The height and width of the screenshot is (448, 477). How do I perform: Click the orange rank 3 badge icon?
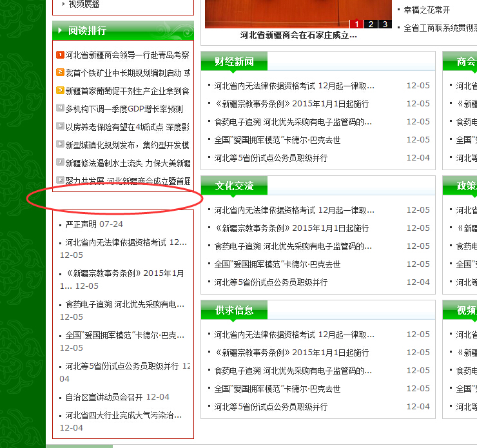point(60,91)
